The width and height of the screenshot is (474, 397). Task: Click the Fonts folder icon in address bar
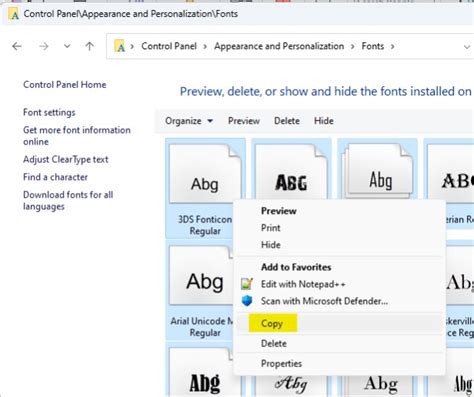pos(120,46)
